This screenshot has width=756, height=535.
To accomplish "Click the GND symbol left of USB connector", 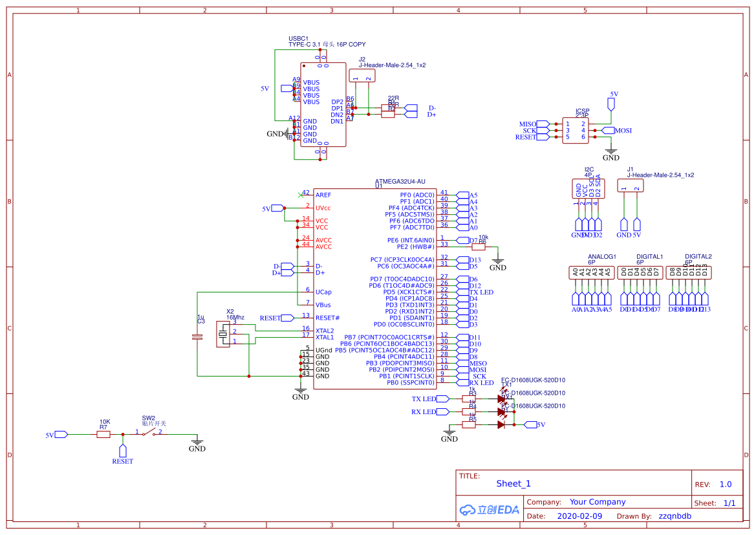I will pos(278,134).
